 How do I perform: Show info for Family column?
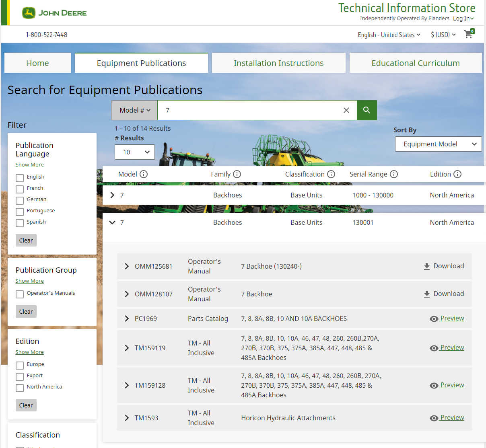pos(237,174)
